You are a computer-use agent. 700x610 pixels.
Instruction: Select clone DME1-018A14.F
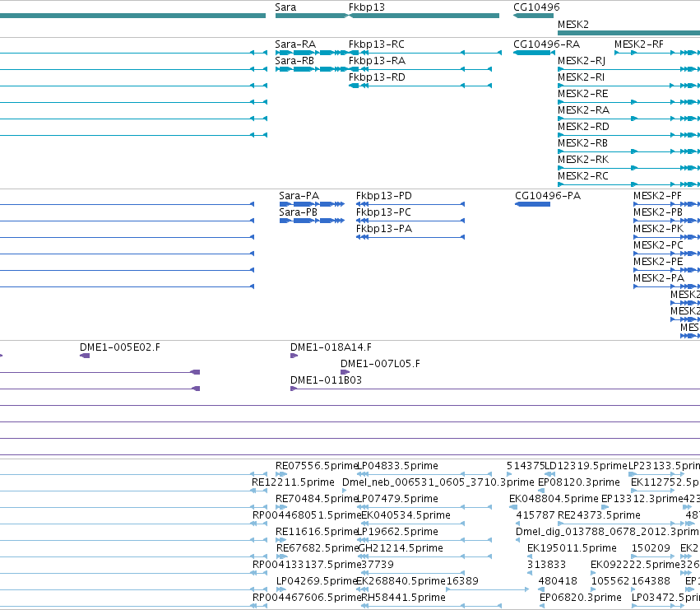[294, 356]
